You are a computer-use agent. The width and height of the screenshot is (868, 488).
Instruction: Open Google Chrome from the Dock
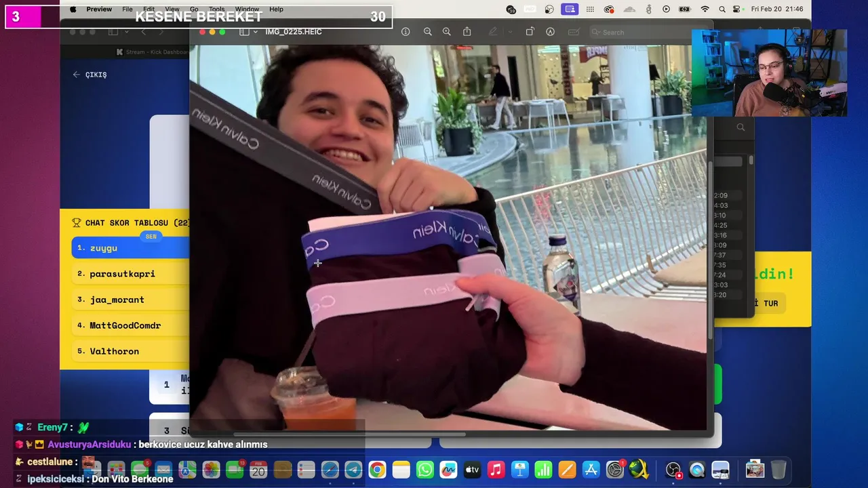(377, 470)
